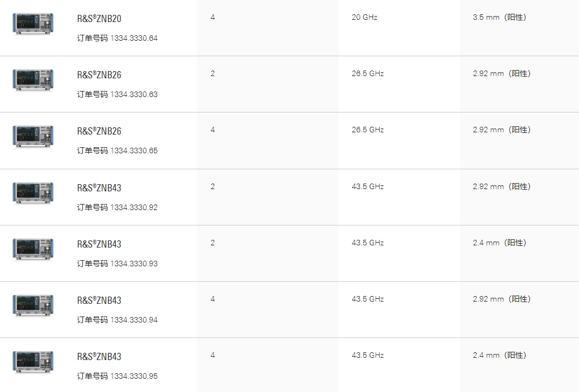Image resolution: width=579 pixels, height=392 pixels.
Task: Select R&S ZNB43 title above order 1334.3330.94
Action: pyautogui.click(x=99, y=300)
